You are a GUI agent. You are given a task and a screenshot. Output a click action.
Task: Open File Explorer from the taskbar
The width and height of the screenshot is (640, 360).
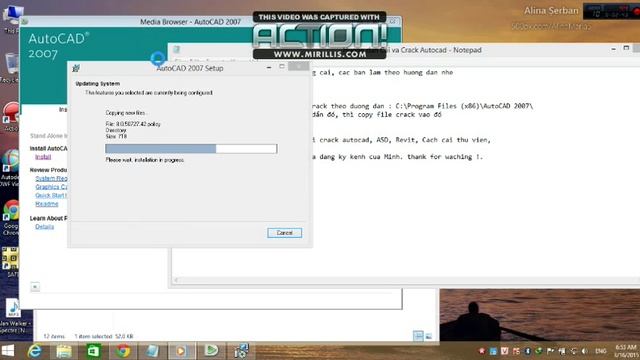point(64,351)
